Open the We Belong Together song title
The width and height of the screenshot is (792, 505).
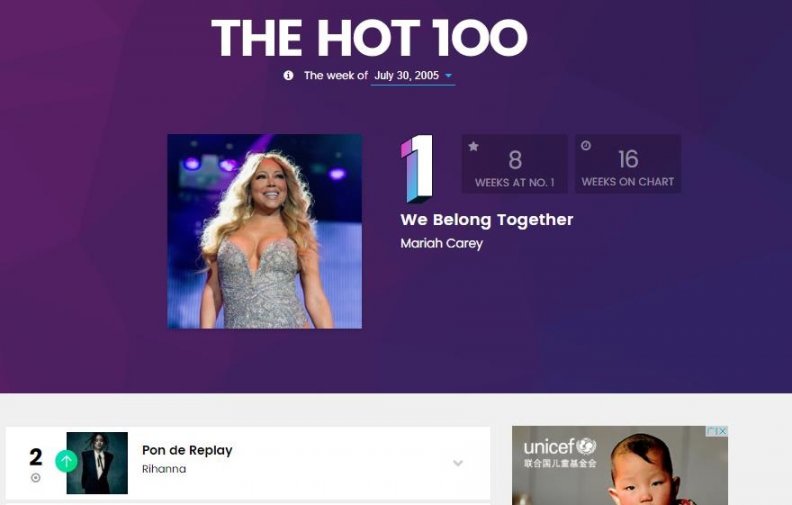click(x=487, y=220)
